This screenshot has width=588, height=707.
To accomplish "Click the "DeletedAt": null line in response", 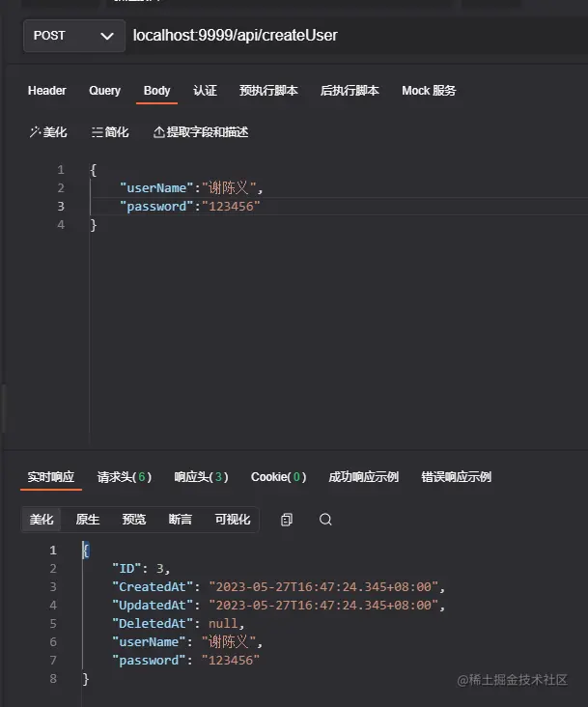I will pyautogui.click(x=178, y=624).
